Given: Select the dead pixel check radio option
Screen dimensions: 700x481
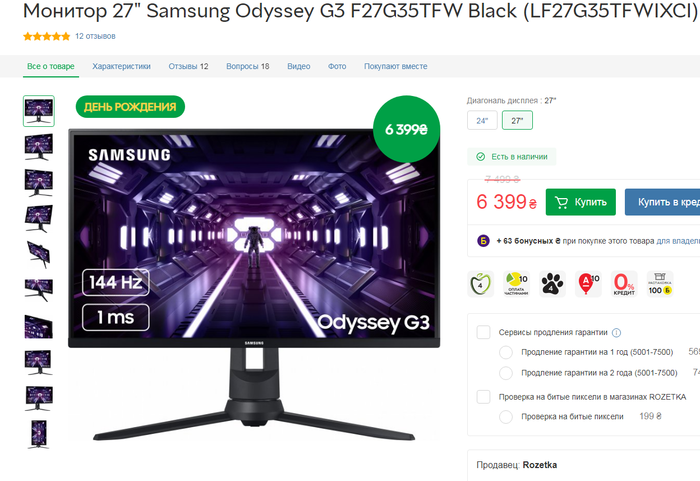Looking at the screenshot, I should pyautogui.click(x=506, y=417).
